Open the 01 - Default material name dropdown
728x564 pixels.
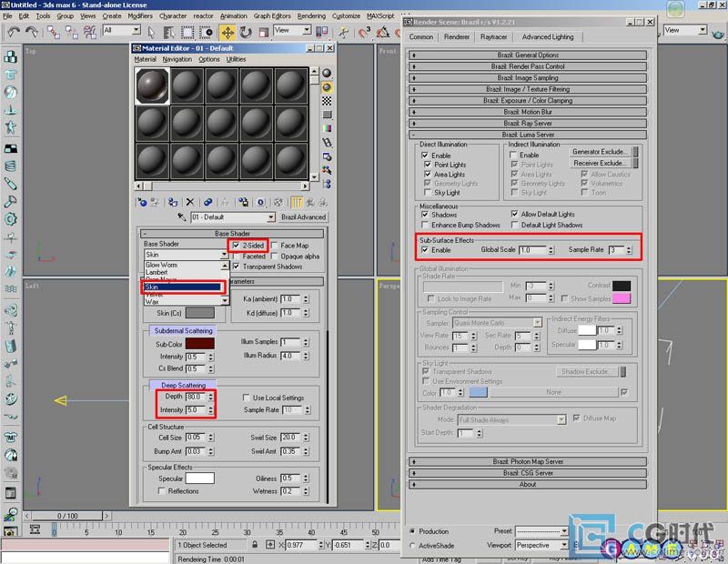tap(233, 217)
